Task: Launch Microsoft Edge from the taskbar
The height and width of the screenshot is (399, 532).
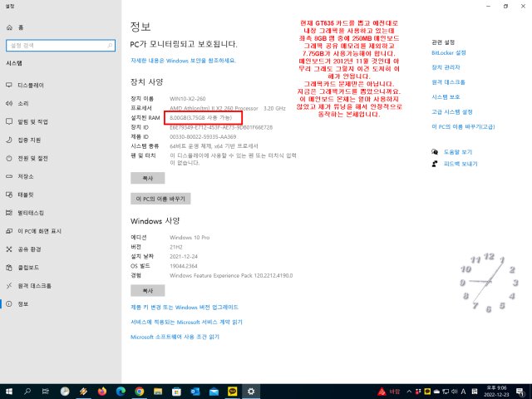Action: [x=121, y=392]
